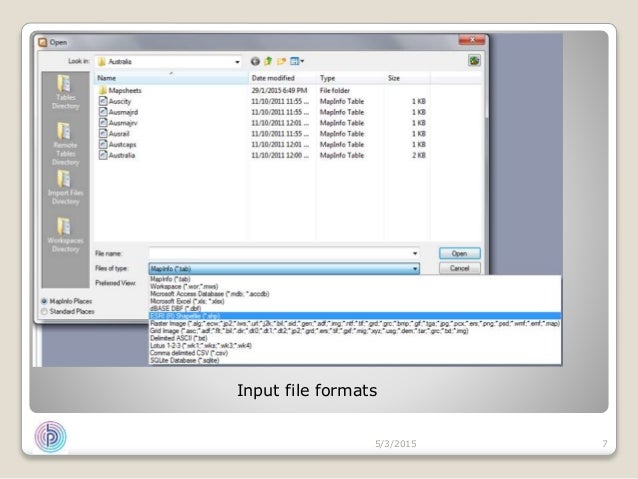Choose ESRI Shapefile file type
This screenshot has width=638, height=479.
(355, 316)
